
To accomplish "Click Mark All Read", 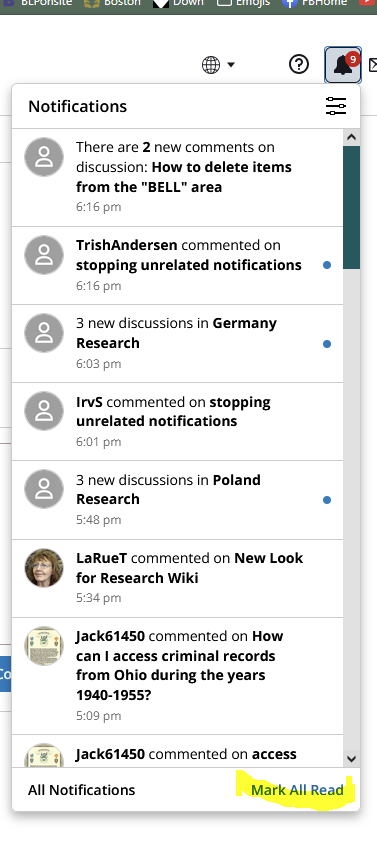I will click(297, 790).
